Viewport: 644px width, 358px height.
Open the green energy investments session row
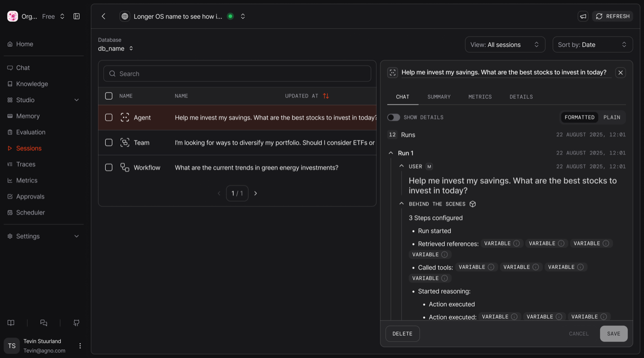coord(237,168)
